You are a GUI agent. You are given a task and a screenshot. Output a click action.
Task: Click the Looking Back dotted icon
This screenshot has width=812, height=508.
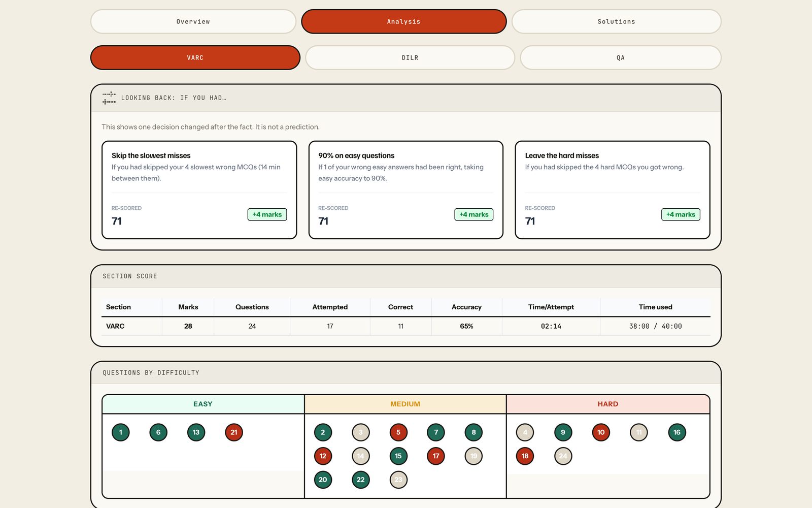tap(109, 98)
